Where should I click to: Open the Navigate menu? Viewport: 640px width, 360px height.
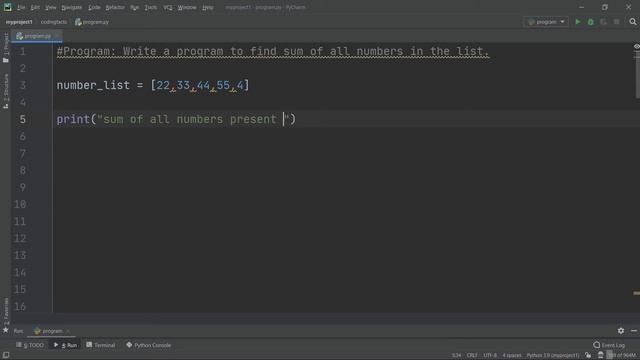coord(71,7)
